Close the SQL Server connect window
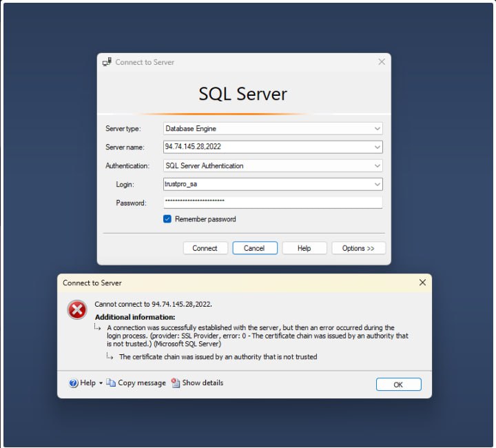 coord(382,62)
